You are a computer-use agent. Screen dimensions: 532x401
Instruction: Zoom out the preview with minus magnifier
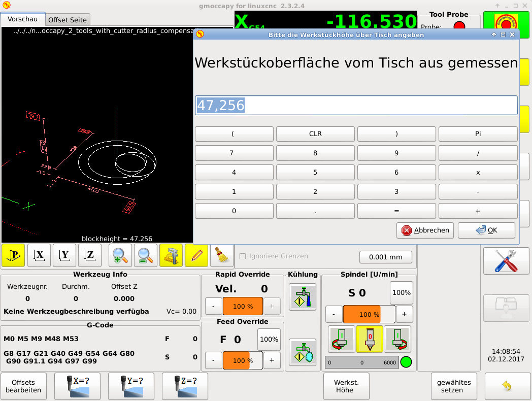[x=146, y=255]
